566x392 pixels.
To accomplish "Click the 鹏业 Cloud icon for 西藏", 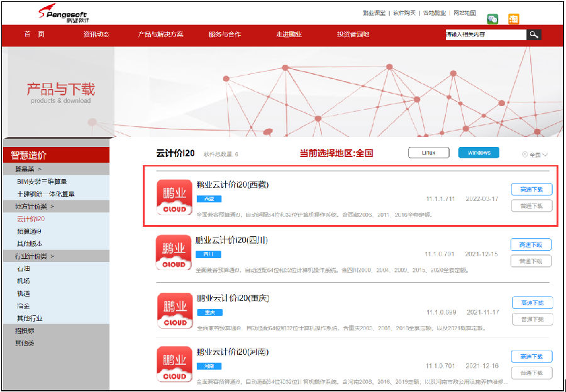I will coord(174,197).
